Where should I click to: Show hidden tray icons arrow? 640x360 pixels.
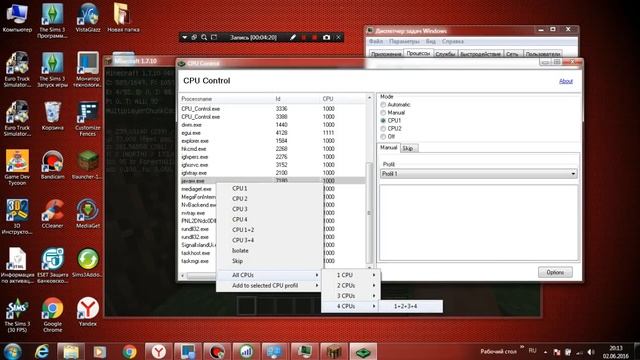click(545, 351)
